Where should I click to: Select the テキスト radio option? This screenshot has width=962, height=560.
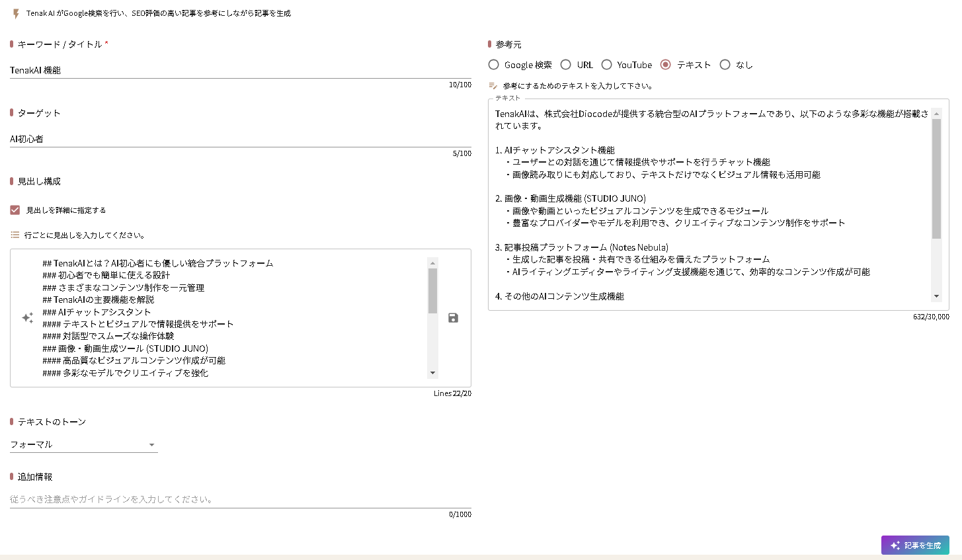click(x=666, y=65)
